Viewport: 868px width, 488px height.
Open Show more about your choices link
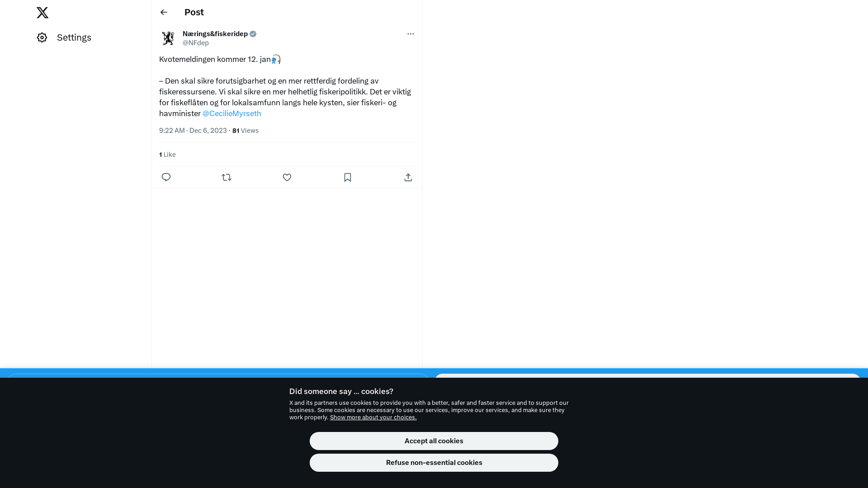point(373,417)
